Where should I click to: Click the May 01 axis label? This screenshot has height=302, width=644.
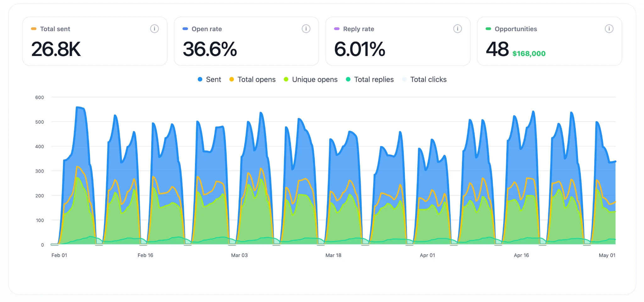(x=607, y=255)
